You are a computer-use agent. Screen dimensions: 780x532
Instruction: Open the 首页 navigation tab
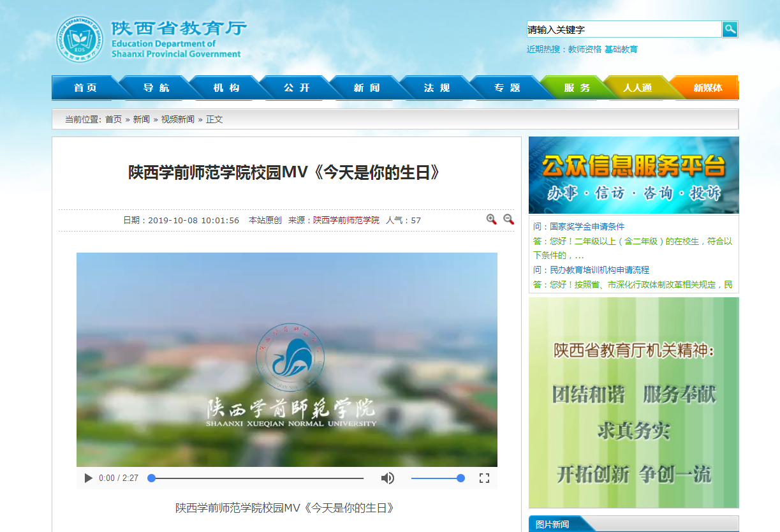coord(85,88)
